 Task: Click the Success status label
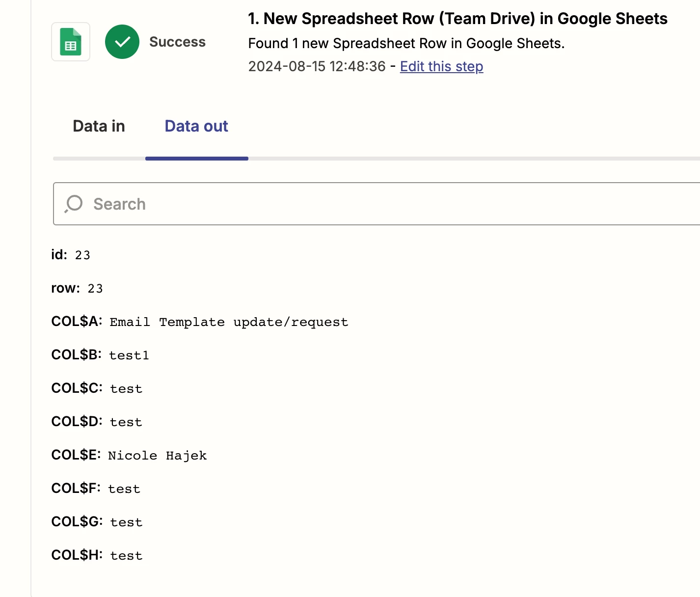[x=177, y=42]
